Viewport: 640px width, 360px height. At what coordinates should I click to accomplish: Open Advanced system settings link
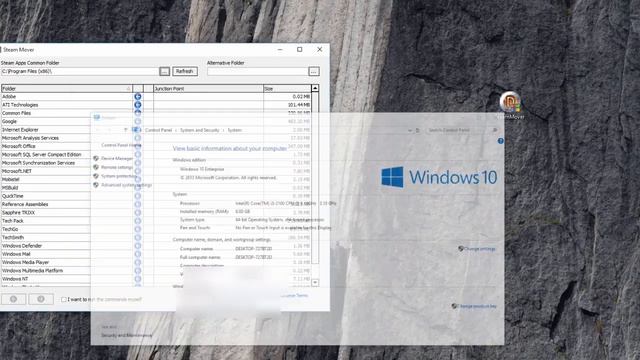127,185
